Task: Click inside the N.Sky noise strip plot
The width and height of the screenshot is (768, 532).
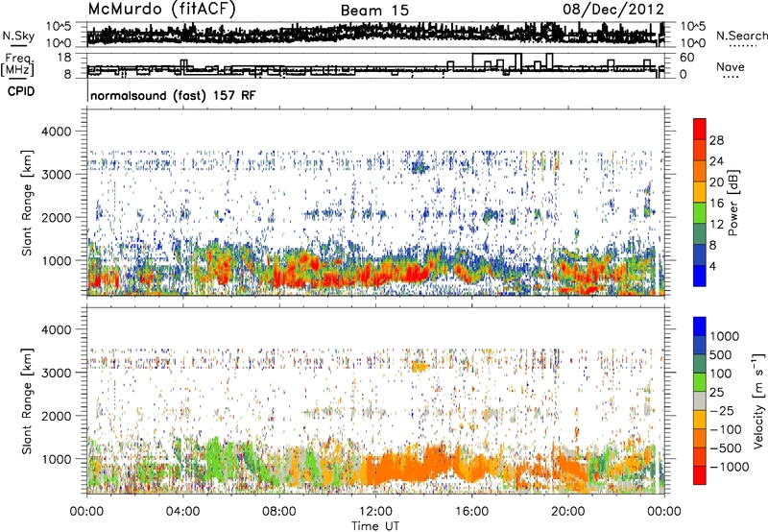Action: point(375,35)
